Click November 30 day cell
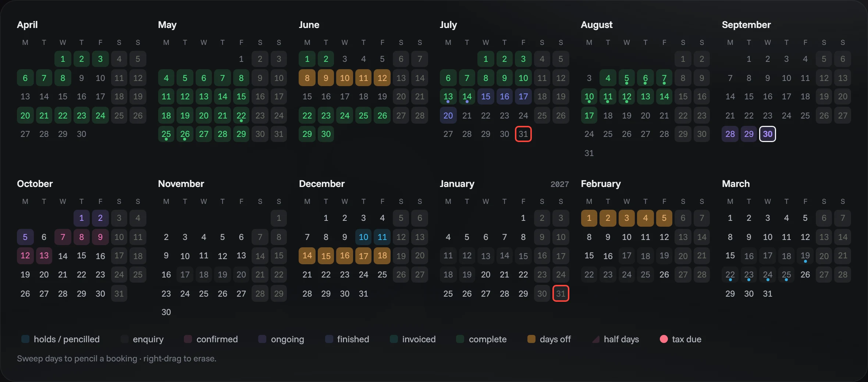This screenshot has height=382, width=868. pyautogui.click(x=166, y=312)
